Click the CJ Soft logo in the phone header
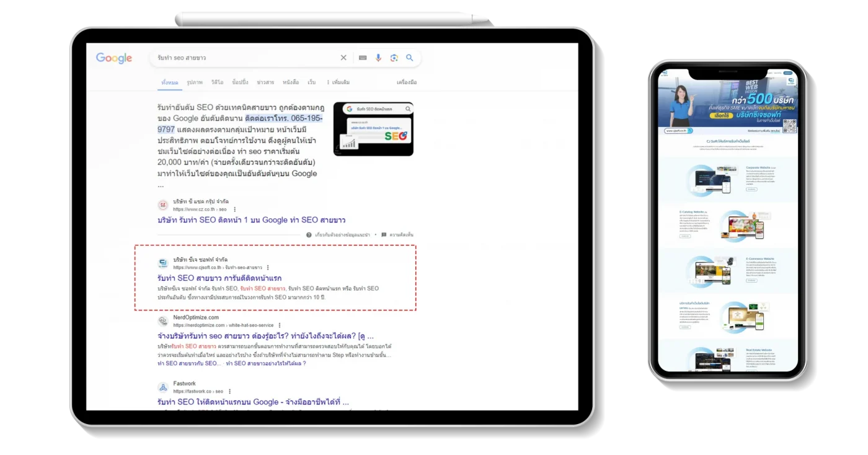Screen dimensions: 868x455 click(664, 74)
